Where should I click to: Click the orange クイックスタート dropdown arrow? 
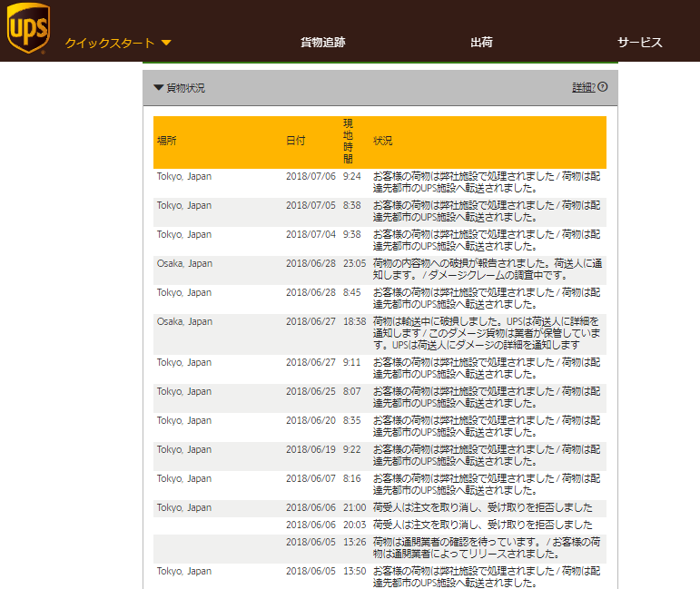coord(166,43)
